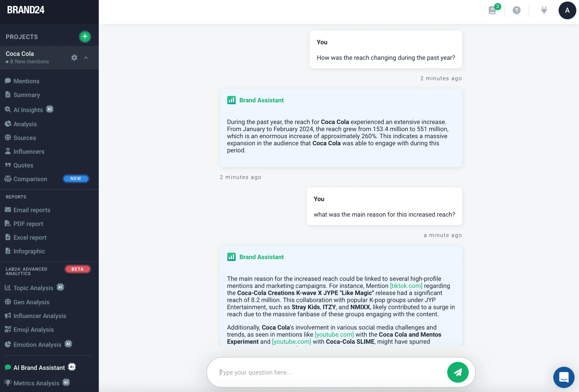The width and height of the screenshot is (579, 392).
Task: Go to the Mentions section
Action: (x=26, y=81)
